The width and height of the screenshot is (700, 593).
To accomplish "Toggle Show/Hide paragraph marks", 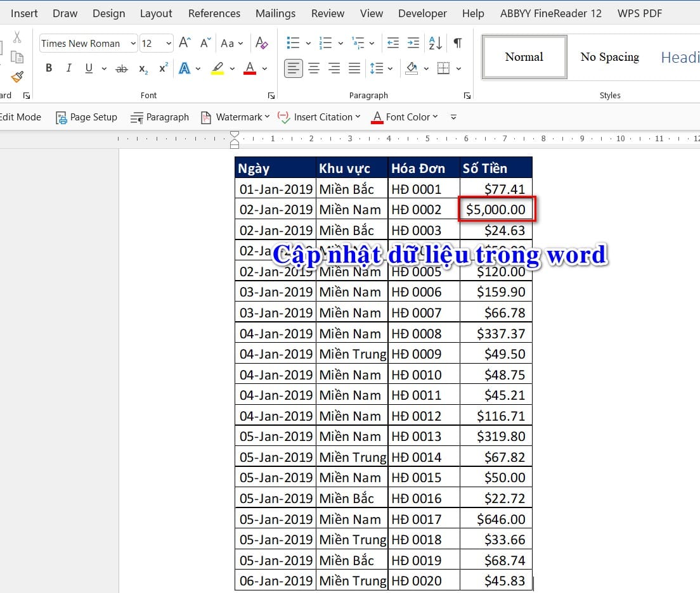I will 458,43.
